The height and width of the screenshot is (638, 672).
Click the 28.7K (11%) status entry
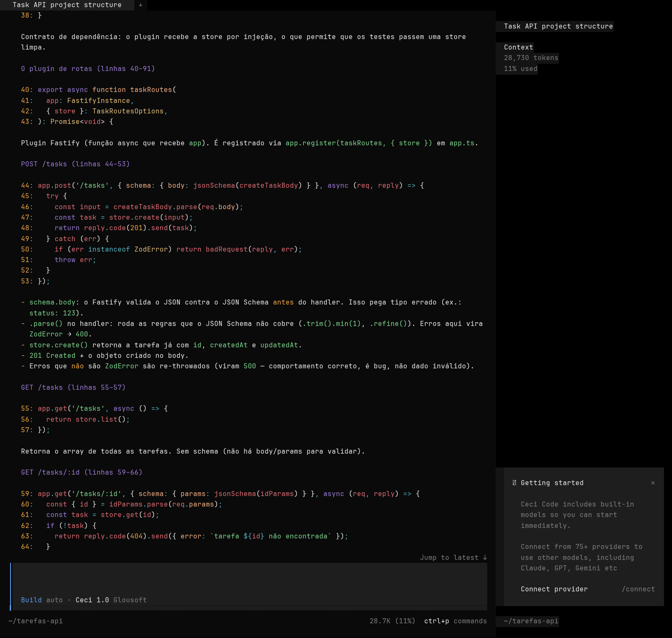pos(392,621)
